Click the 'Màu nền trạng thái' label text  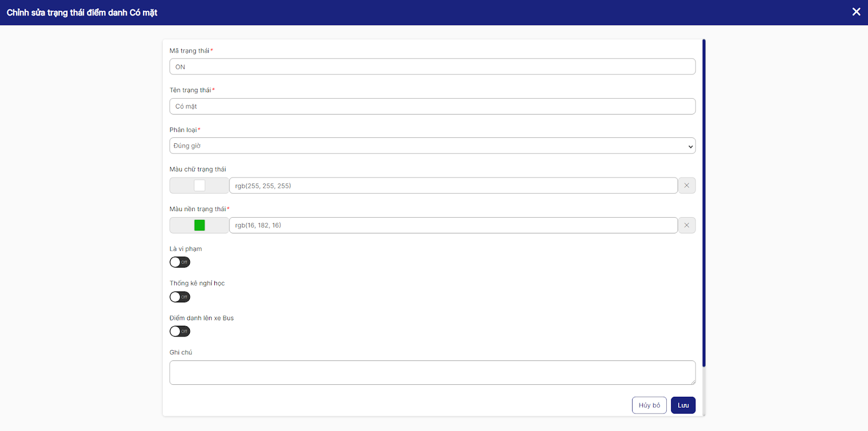pos(197,209)
